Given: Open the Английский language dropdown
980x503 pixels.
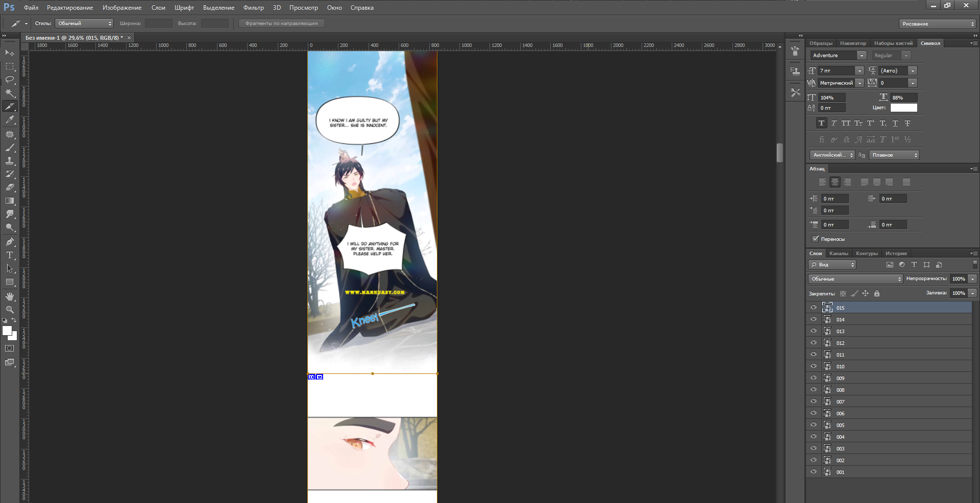Looking at the screenshot, I should 832,155.
